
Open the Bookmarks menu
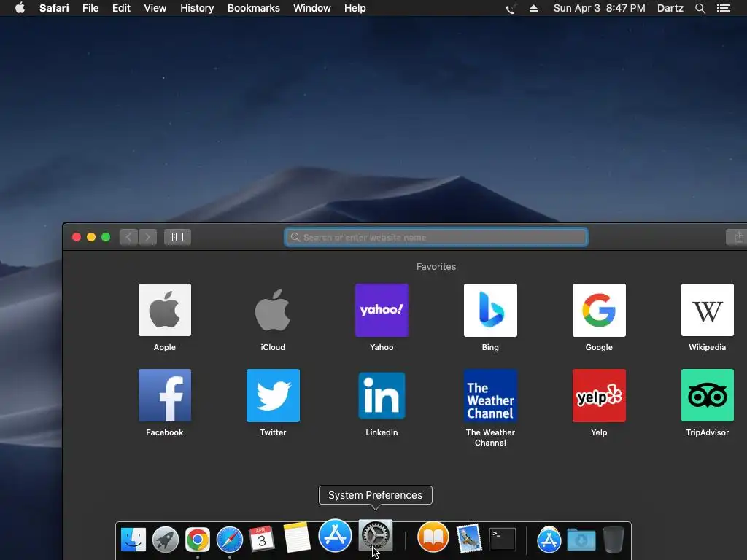[253, 8]
